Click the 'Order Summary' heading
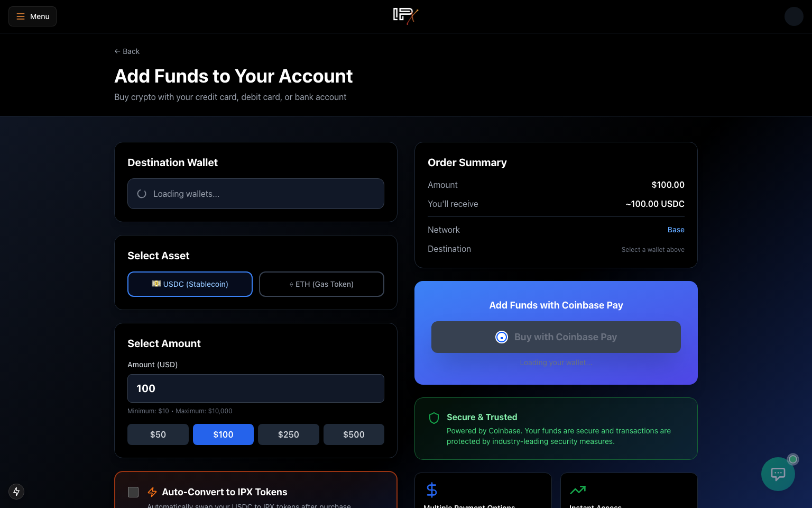812x508 pixels. point(467,162)
